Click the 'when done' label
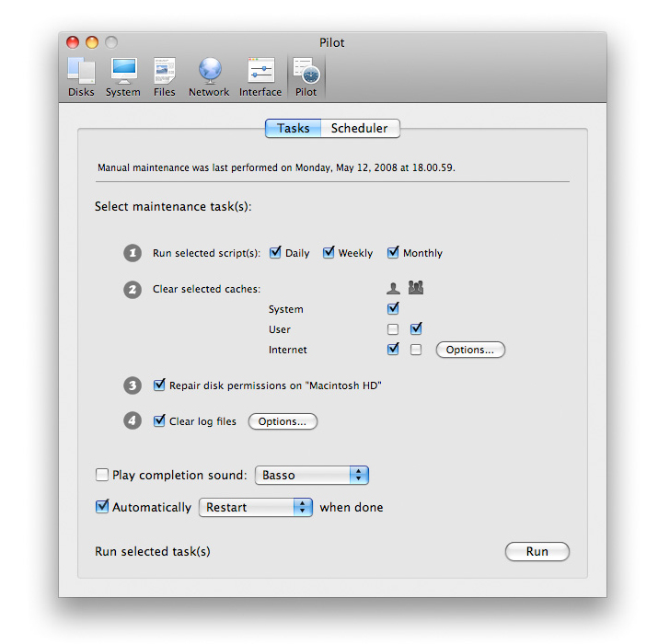 352,507
